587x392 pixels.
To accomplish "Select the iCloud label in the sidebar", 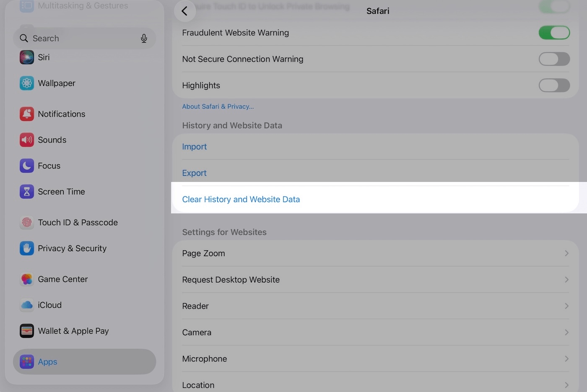I will [x=50, y=305].
